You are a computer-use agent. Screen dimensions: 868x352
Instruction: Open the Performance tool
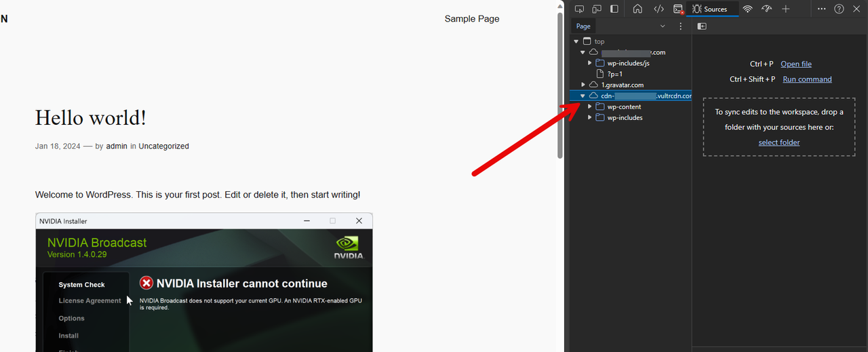[x=767, y=9]
